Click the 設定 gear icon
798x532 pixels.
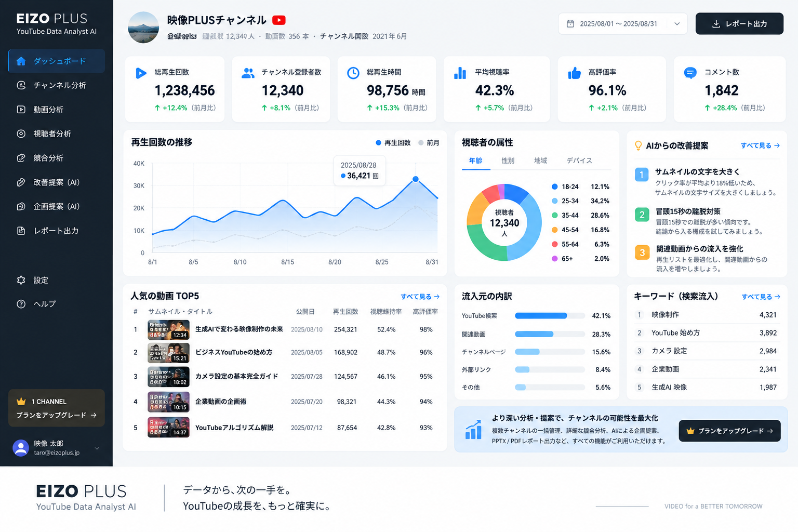pos(21,280)
